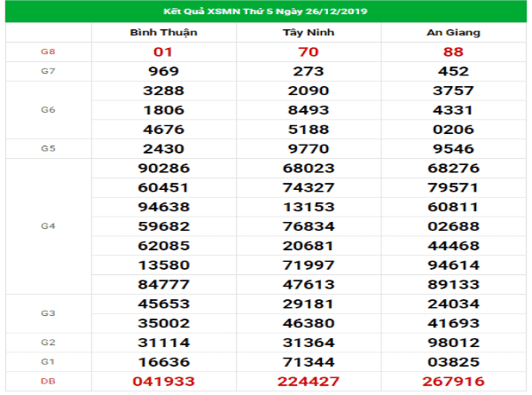Click the G1 prize row label
Image resolution: width=532 pixels, height=395 pixels.
coord(48,361)
